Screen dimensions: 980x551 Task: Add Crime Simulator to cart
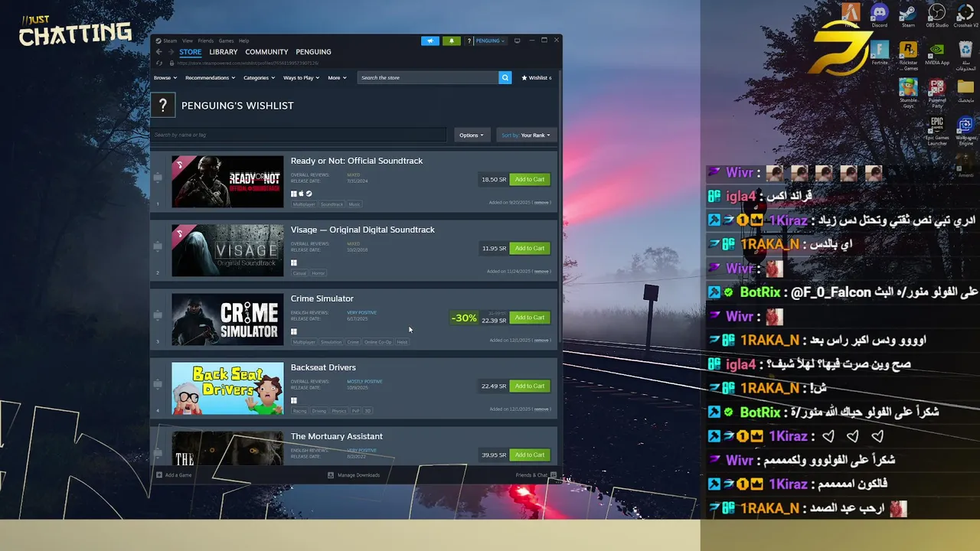[x=530, y=318]
